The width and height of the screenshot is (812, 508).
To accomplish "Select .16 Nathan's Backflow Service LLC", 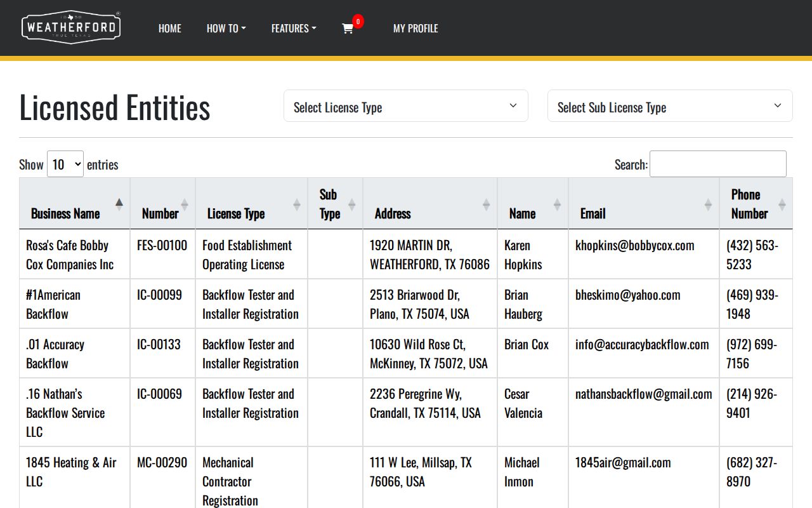I will 65,413.
